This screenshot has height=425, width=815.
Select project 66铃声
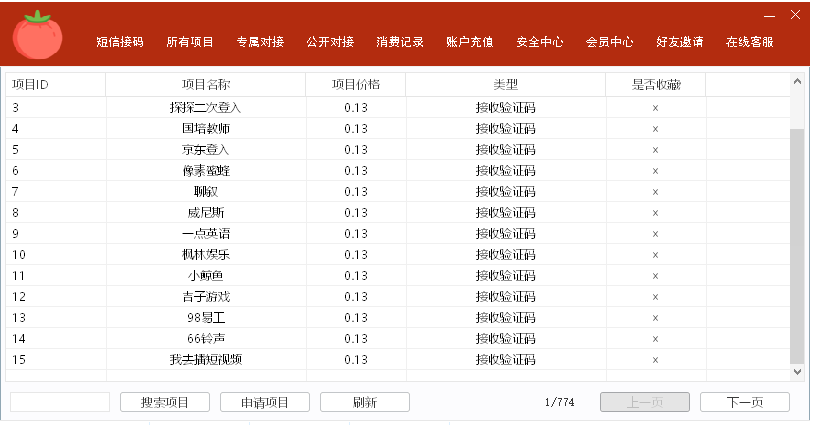tap(206, 339)
